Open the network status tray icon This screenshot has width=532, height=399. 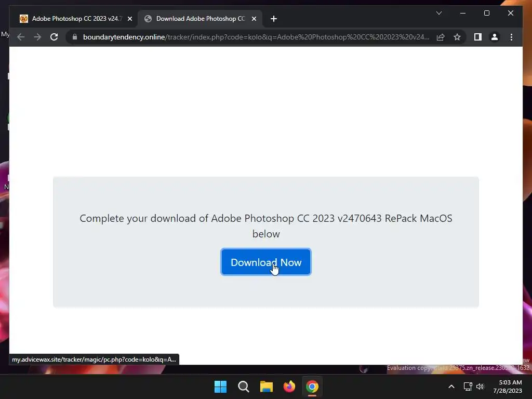(468, 387)
